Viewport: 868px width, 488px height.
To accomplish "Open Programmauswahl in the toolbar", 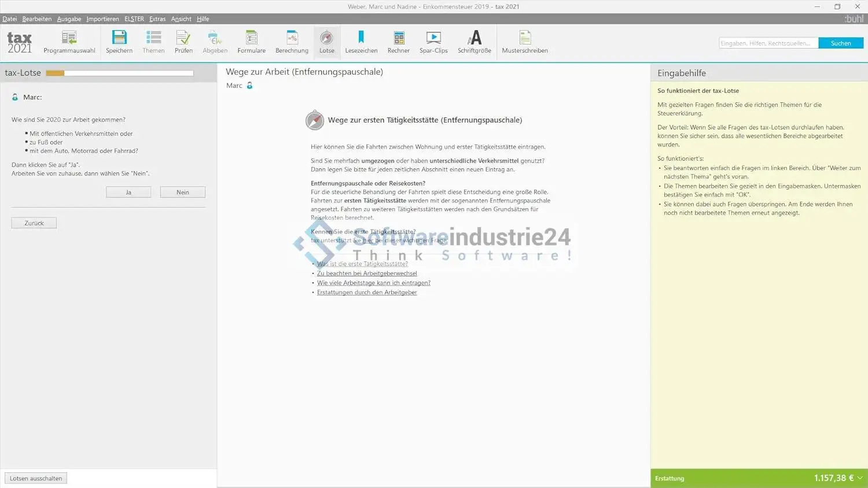I will [x=69, y=42].
